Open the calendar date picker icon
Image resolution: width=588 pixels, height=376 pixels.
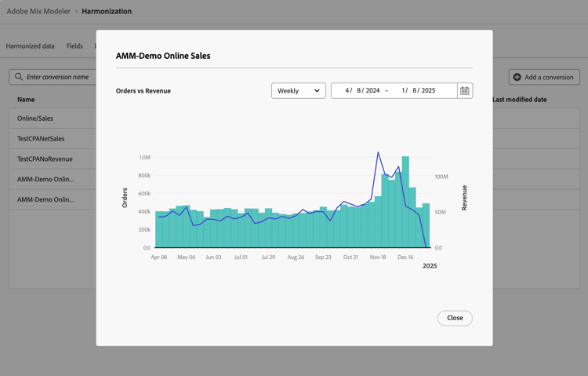465,90
